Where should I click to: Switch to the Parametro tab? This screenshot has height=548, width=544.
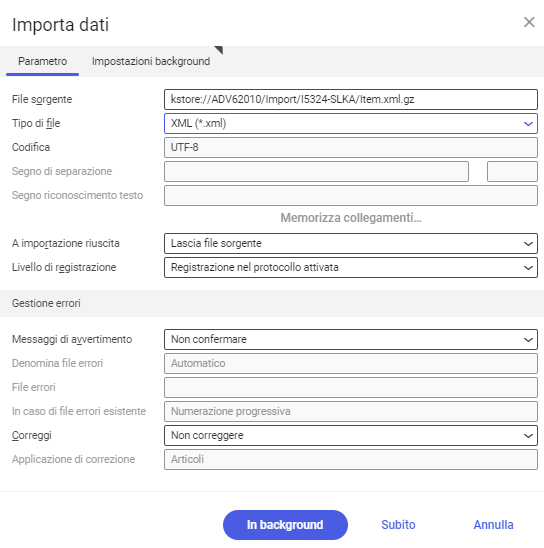pyautogui.click(x=42, y=61)
